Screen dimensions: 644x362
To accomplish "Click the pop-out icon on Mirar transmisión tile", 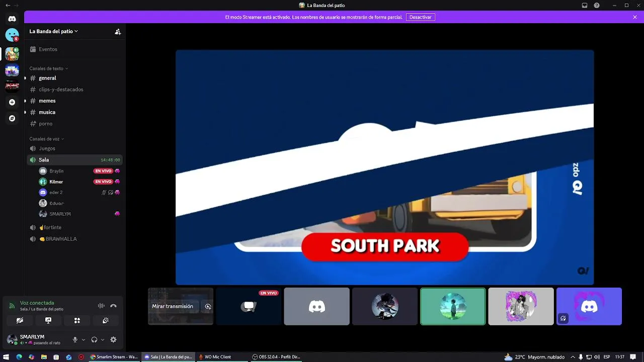I will point(208,306).
